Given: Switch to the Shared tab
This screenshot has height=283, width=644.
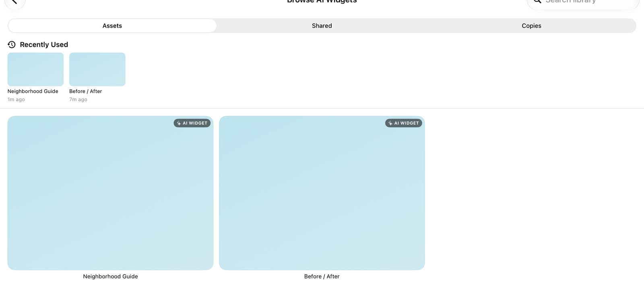Looking at the screenshot, I should click(322, 26).
